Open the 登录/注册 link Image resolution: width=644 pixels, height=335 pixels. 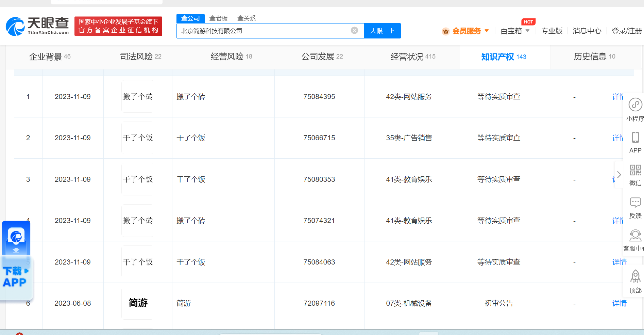point(626,31)
